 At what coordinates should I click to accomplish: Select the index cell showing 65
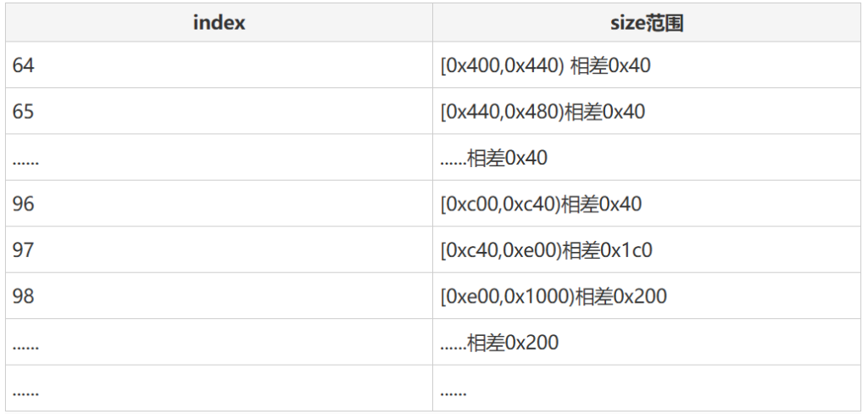[x=24, y=111]
